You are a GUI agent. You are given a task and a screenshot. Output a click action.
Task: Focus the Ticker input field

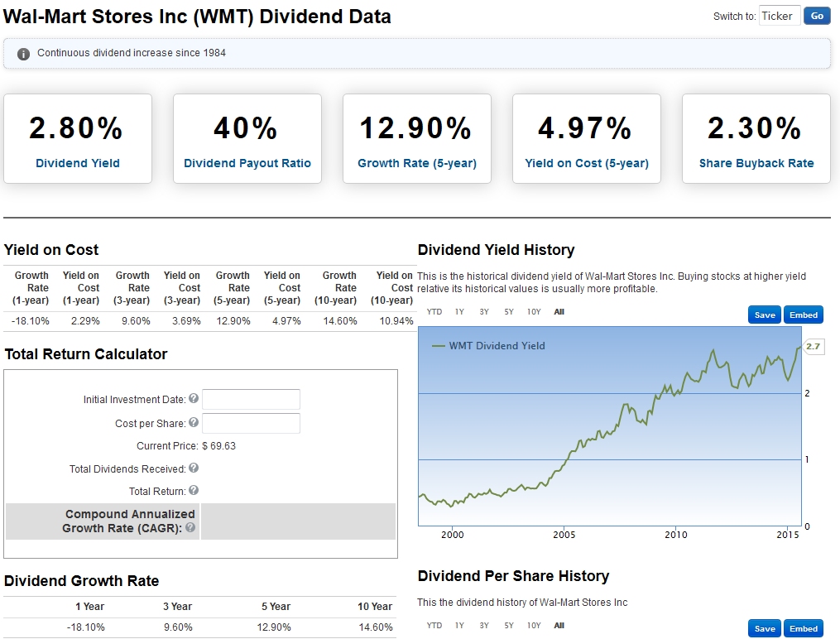coord(780,16)
